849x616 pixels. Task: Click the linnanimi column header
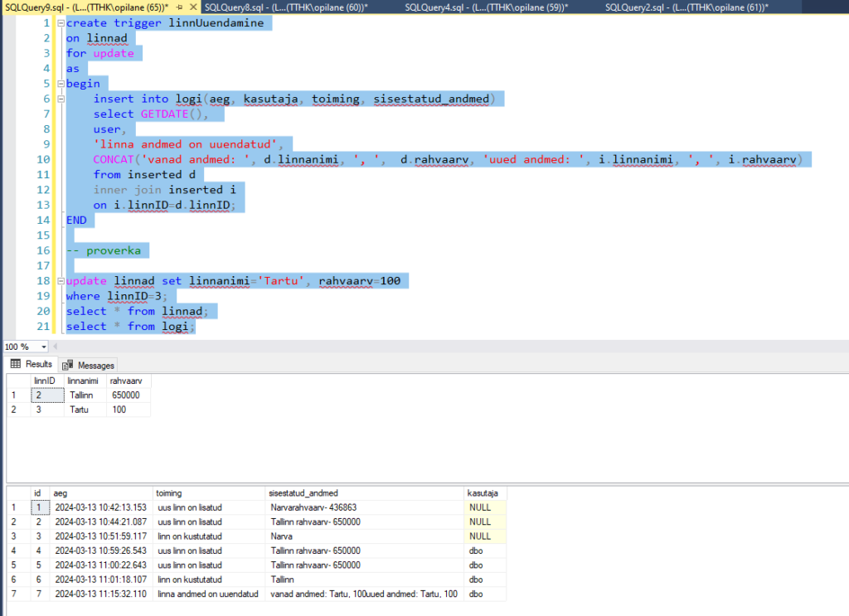pos(85,381)
